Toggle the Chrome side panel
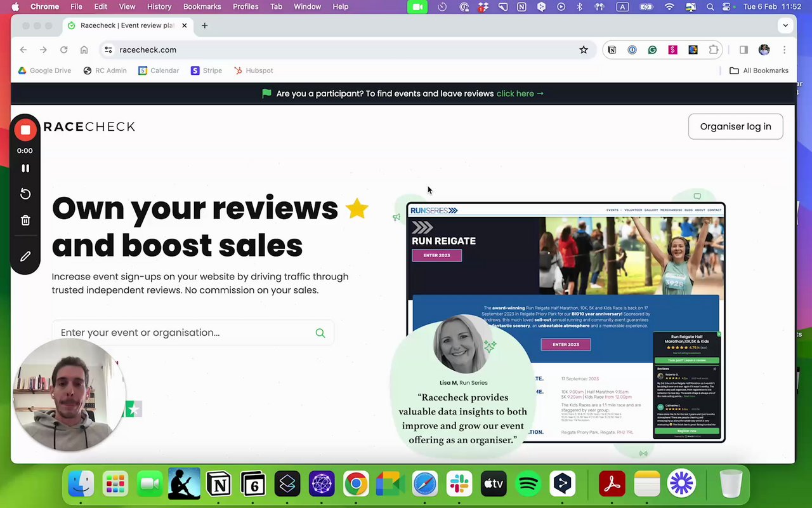 tap(744, 50)
